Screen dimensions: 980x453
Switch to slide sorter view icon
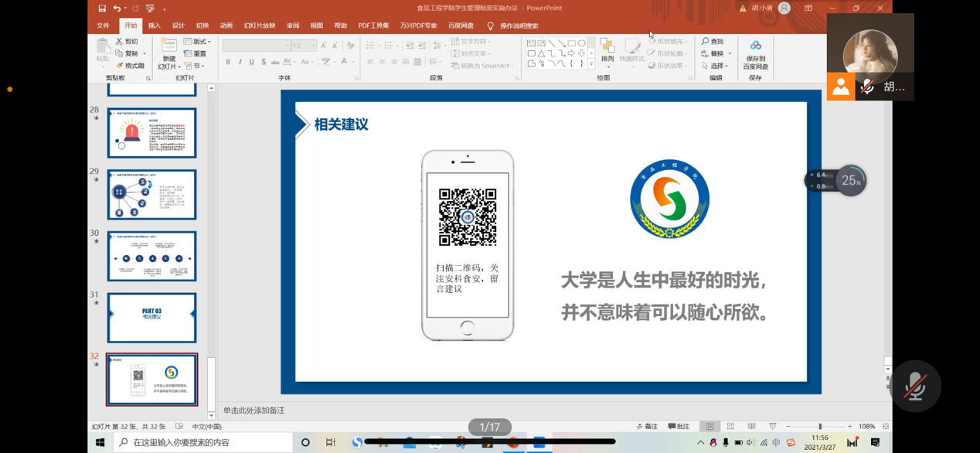730,427
